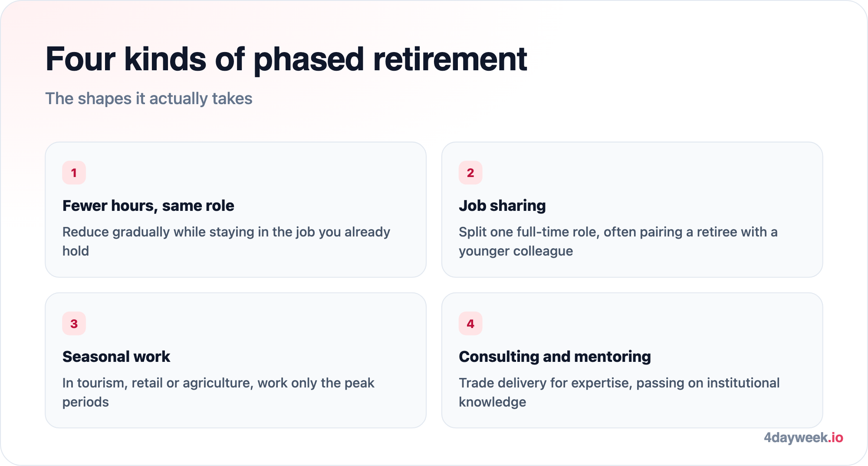
Task: Click the word 'knowledge' in Consulting card
Action: tap(492, 402)
